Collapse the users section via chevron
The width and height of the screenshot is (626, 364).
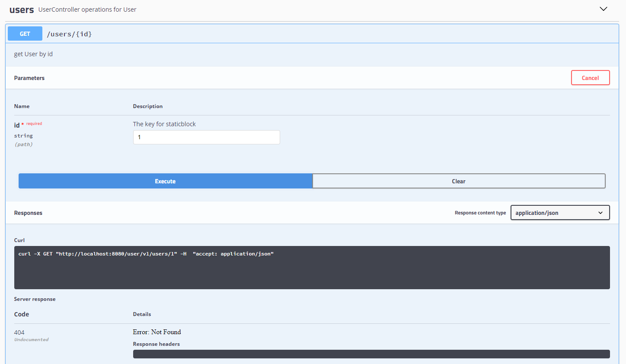pyautogui.click(x=603, y=9)
